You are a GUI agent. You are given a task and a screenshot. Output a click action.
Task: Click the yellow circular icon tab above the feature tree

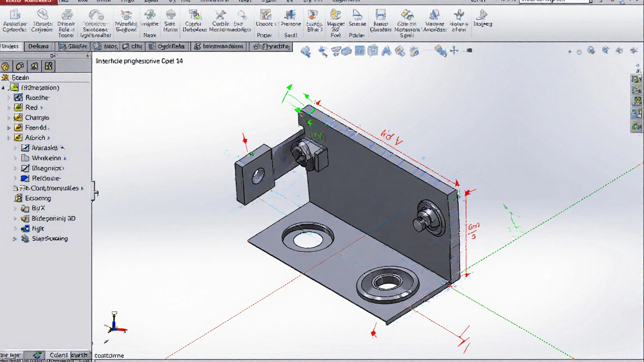(6, 66)
